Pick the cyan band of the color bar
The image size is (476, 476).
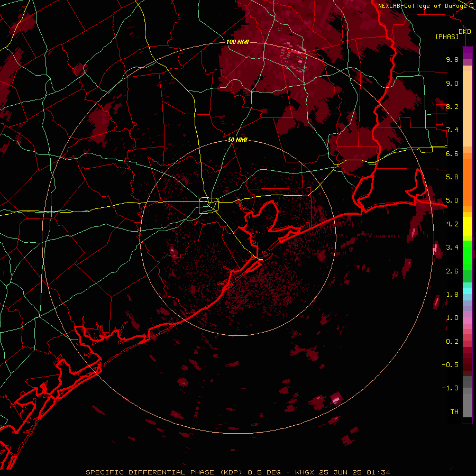467,291
